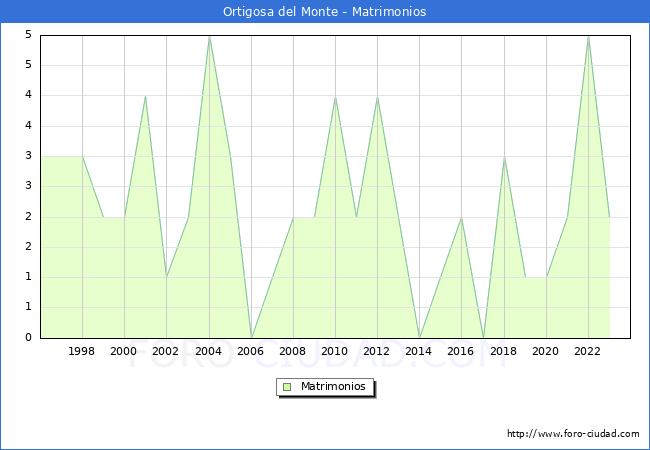Click the 2004 peak data point
The width and height of the screenshot is (650, 450).
tap(209, 36)
